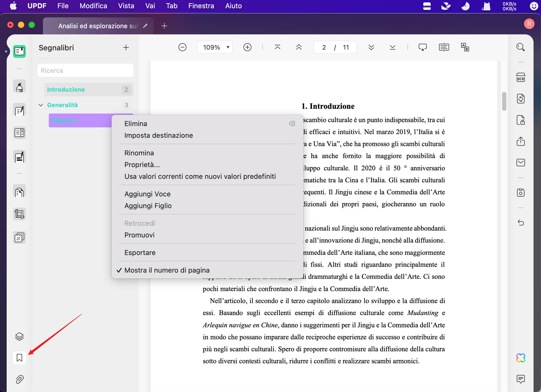Image resolution: width=541 pixels, height=392 pixels.
Task: Click the Ricerca bookmark search field
Action: coord(85,70)
